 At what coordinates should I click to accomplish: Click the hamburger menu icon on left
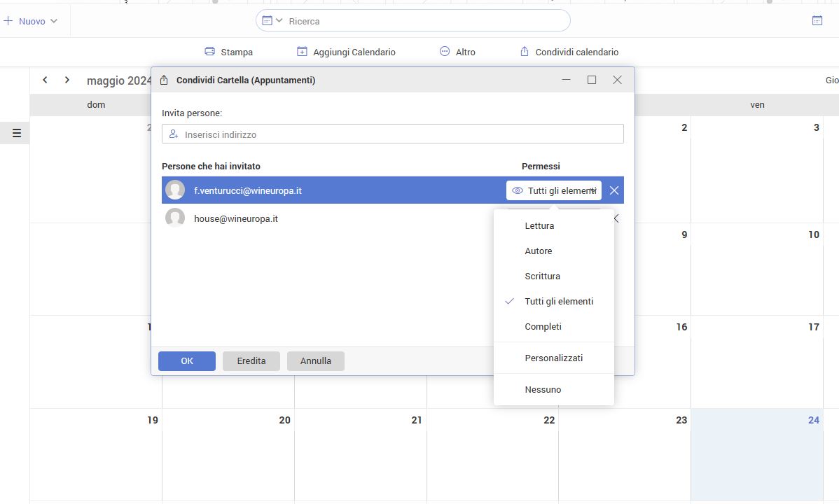point(17,133)
